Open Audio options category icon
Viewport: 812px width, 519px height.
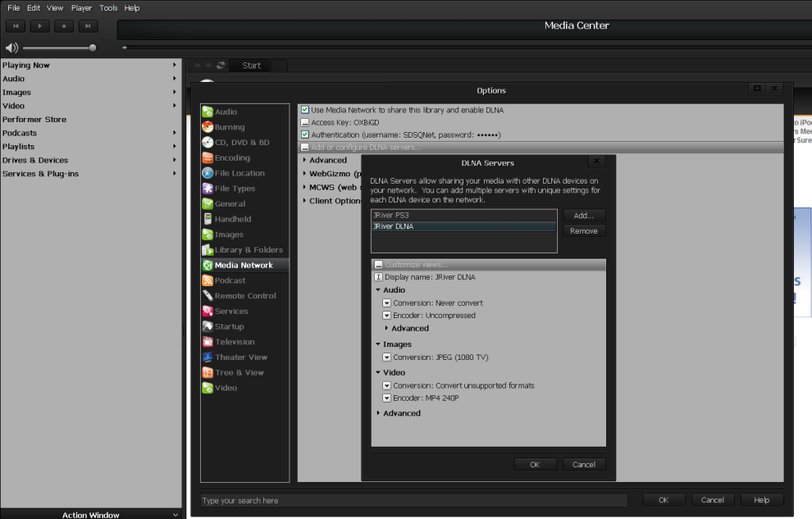pyautogui.click(x=208, y=112)
